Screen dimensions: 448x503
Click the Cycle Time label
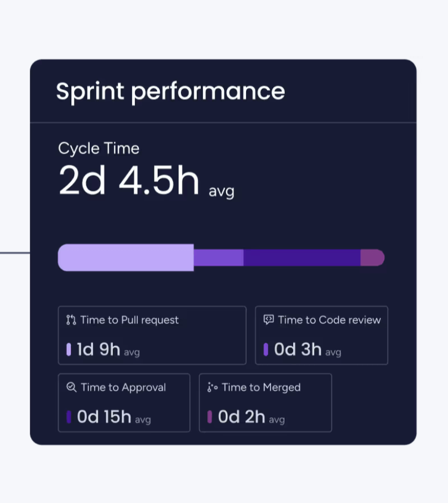point(98,149)
